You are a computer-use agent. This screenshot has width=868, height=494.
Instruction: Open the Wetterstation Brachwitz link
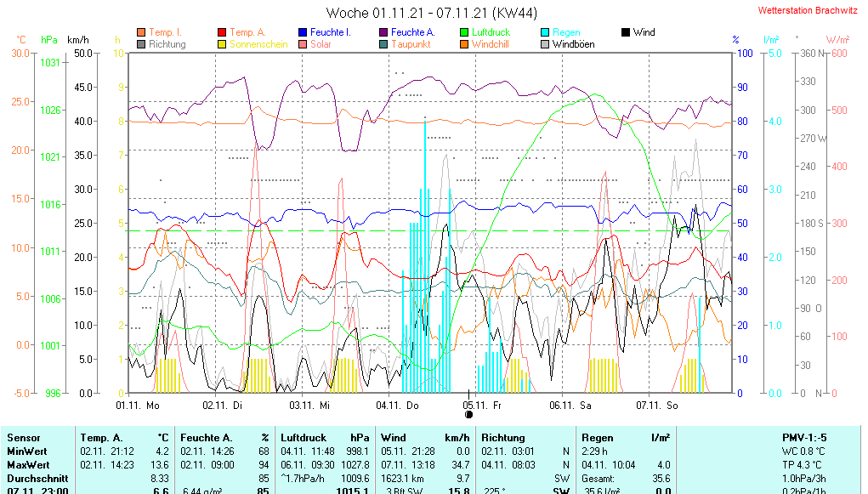pyautogui.click(x=806, y=11)
